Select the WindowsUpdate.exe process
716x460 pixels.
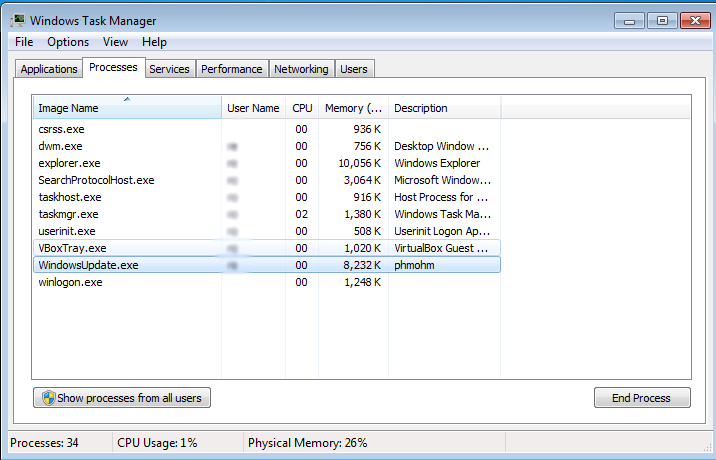267,265
